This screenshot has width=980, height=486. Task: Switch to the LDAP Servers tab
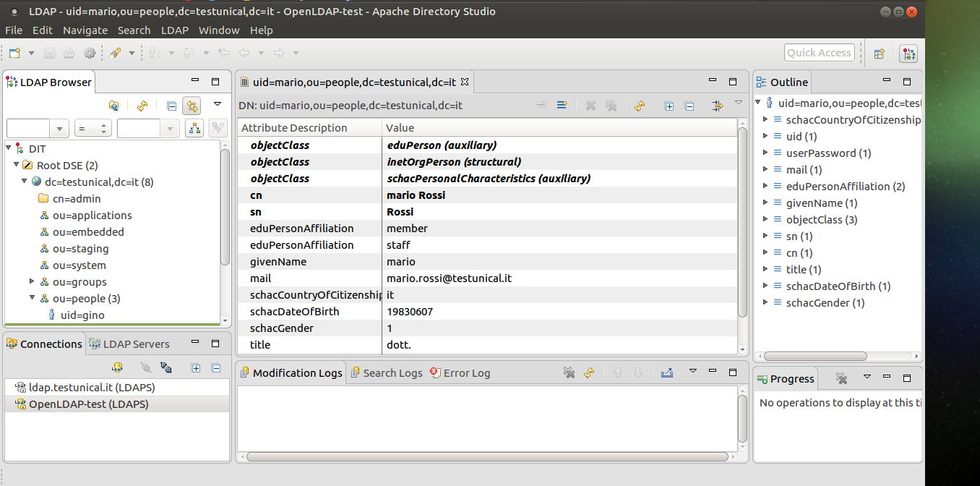[x=129, y=344]
